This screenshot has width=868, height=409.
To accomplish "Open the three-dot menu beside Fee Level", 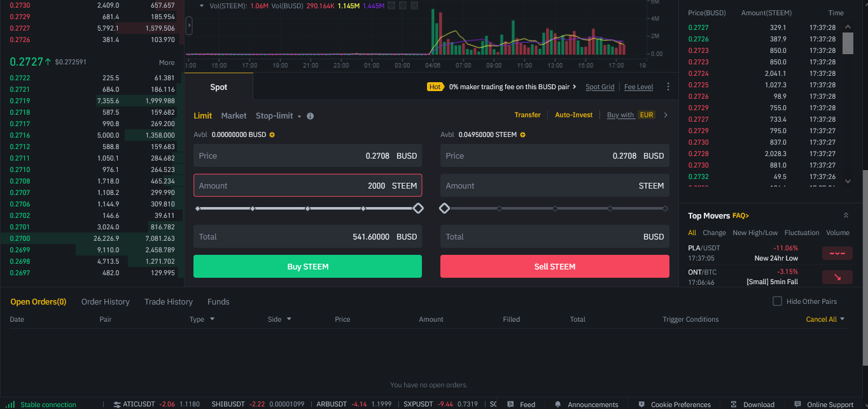I will (x=668, y=87).
